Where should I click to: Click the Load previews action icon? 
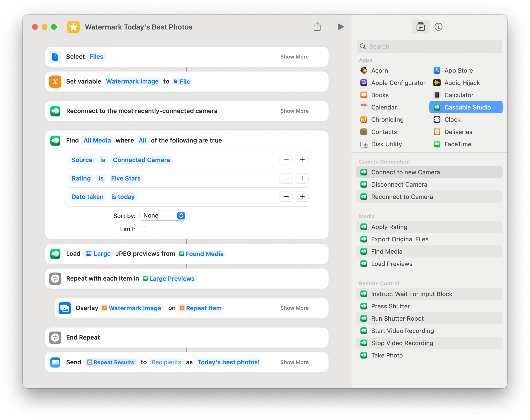point(55,254)
